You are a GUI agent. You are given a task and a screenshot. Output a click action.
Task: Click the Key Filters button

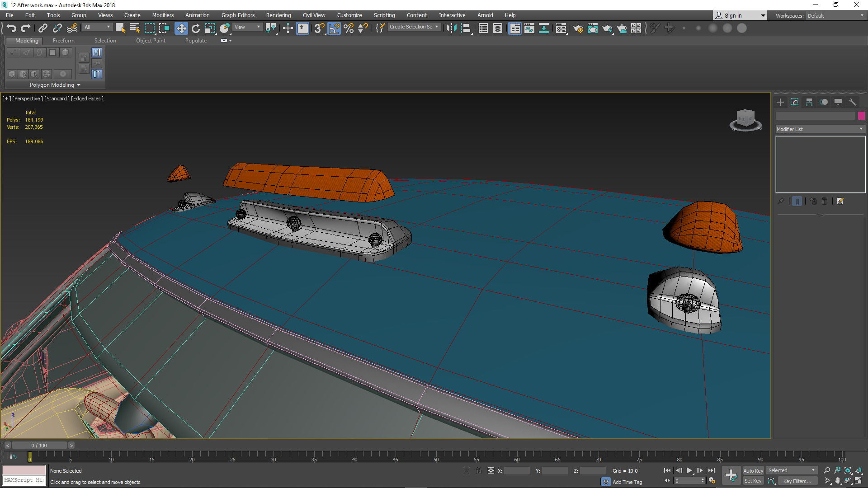pyautogui.click(x=797, y=481)
